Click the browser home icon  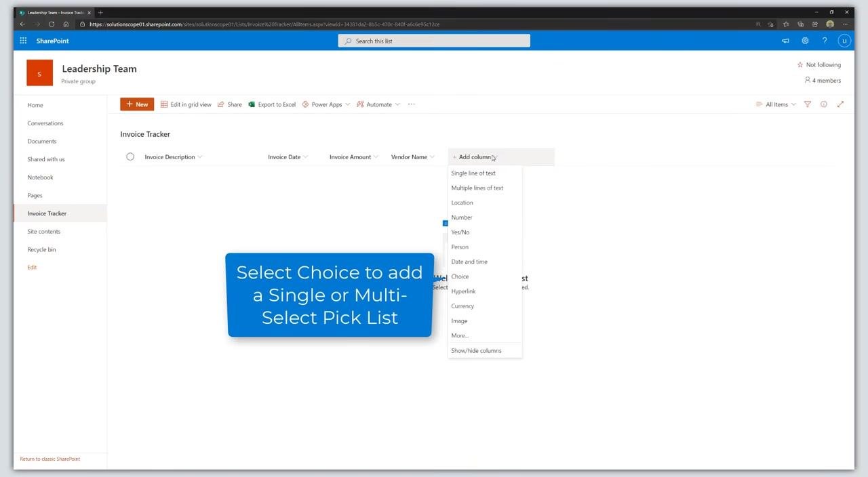click(x=66, y=24)
